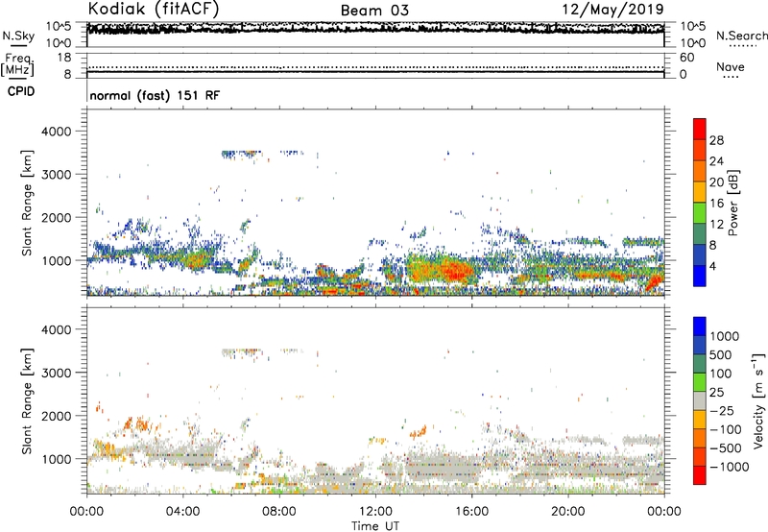The height and width of the screenshot is (532, 768).
Task: Click the 'Beam 03' label
Action: 374,11
